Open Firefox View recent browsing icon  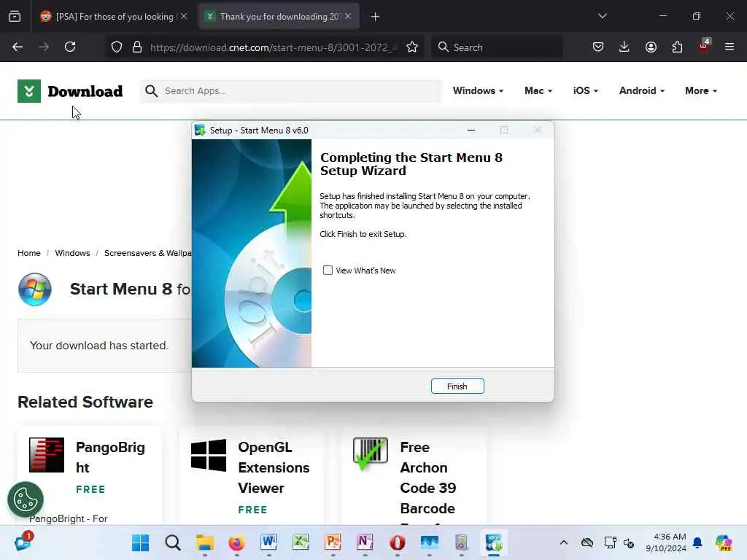pos(15,16)
